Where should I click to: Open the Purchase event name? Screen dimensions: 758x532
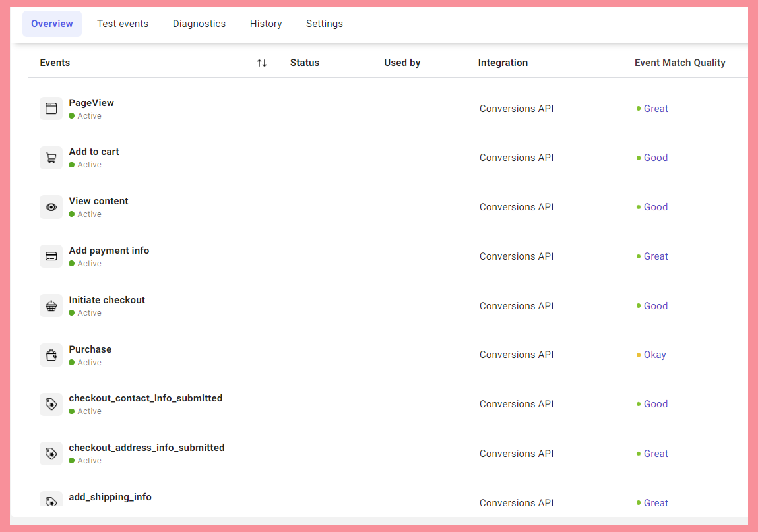90,349
